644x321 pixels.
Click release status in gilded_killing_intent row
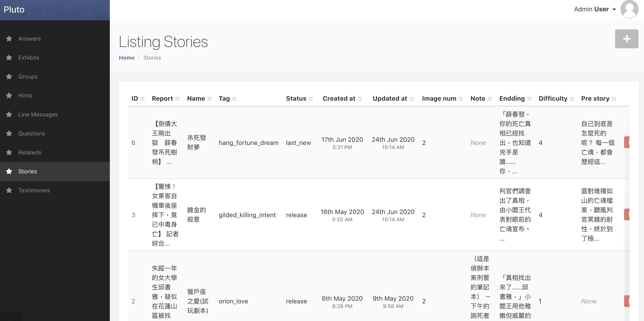296,215
